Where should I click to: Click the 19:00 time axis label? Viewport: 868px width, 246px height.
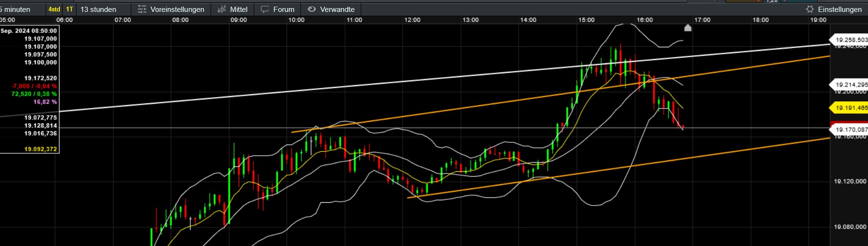click(819, 20)
